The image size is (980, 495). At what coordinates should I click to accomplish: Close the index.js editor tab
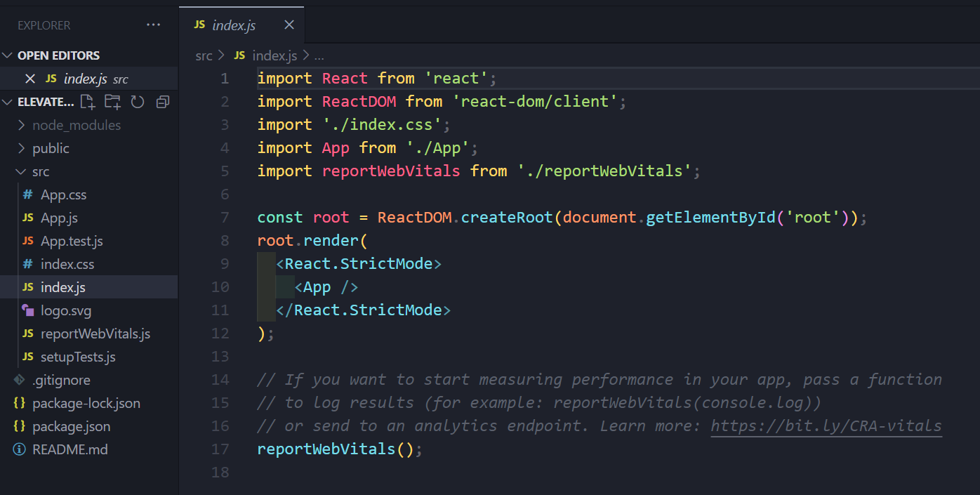(x=289, y=25)
